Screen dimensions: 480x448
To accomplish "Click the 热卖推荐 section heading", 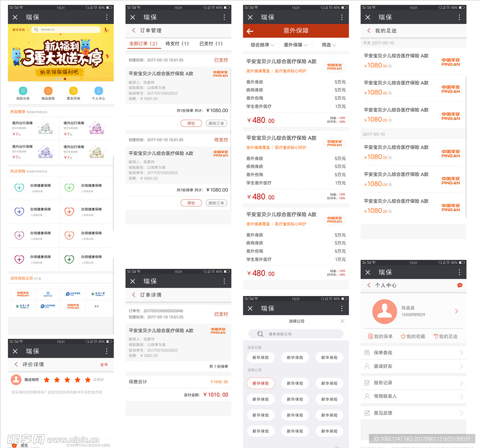I will click(18, 112).
